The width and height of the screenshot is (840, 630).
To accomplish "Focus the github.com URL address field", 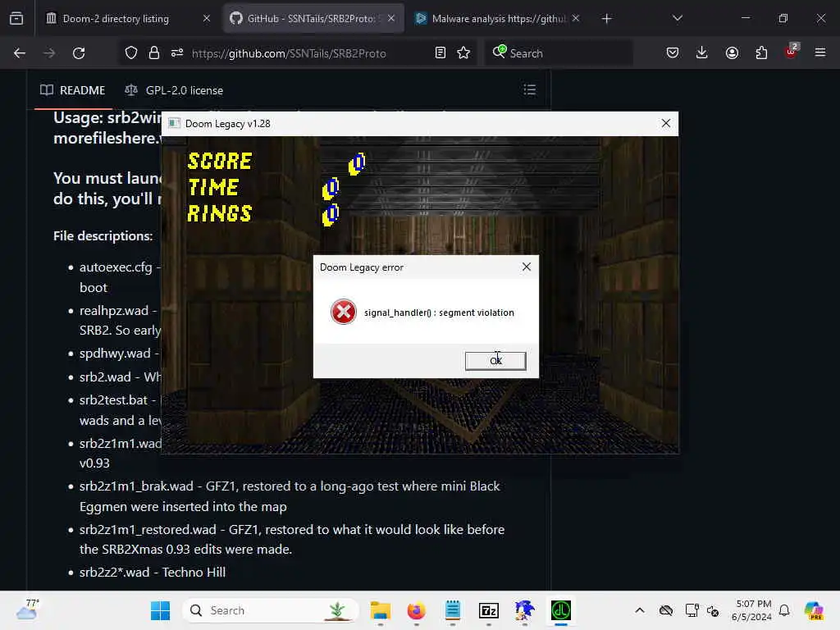I will pos(289,53).
